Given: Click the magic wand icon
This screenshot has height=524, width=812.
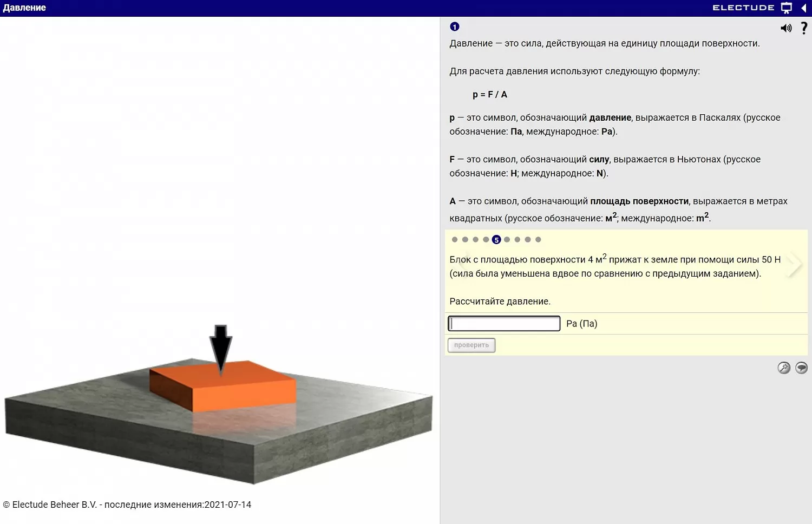Looking at the screenshot, I should 784,368.
